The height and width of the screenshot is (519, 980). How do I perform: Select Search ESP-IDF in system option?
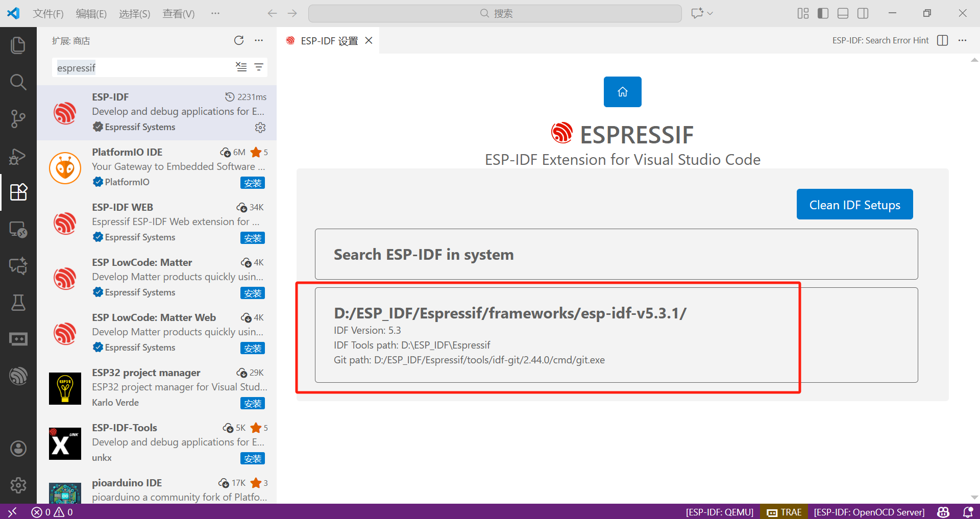[x=617, y=254]
